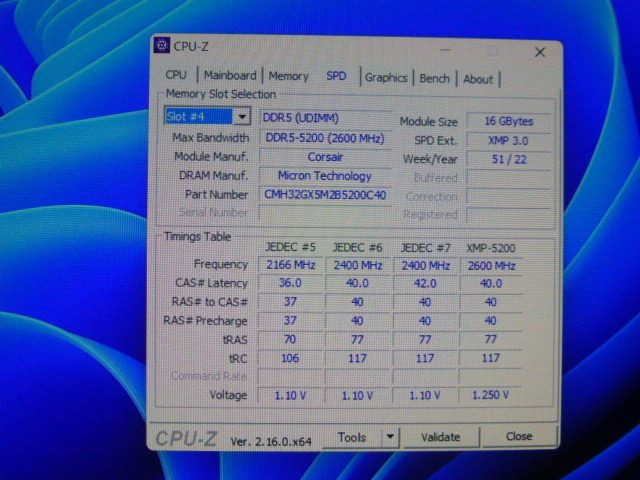Click the version text Ver. 2.16.0.x64
This screenshot has height=480, width=640.
click(x=271, y=441)
